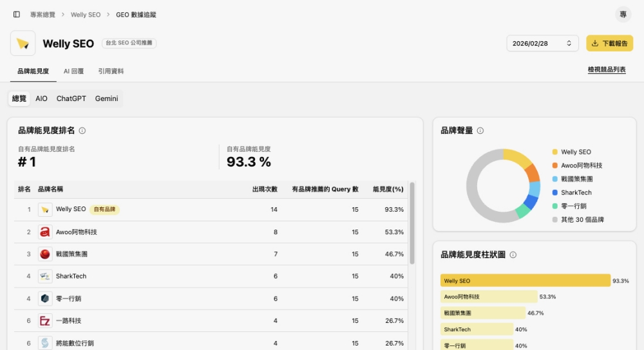Switch to the 引用資料 tab
644x350 pixels.
point(111,71)
